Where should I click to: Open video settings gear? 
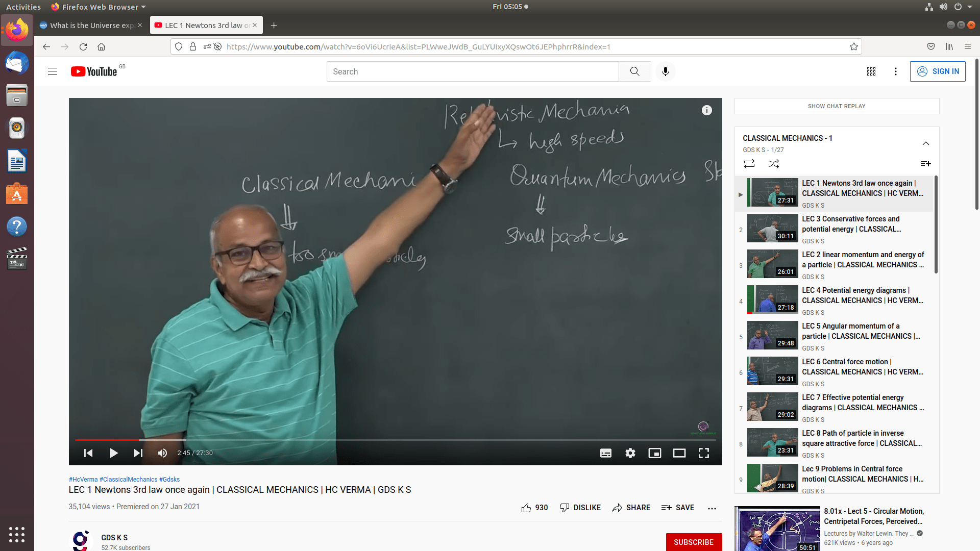click(630, 453)
